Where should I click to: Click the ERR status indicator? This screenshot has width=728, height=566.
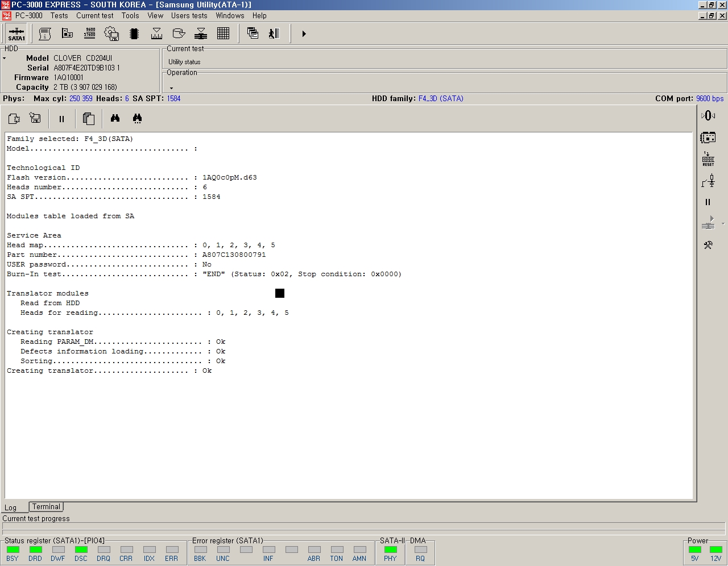(x=172, y=550)
